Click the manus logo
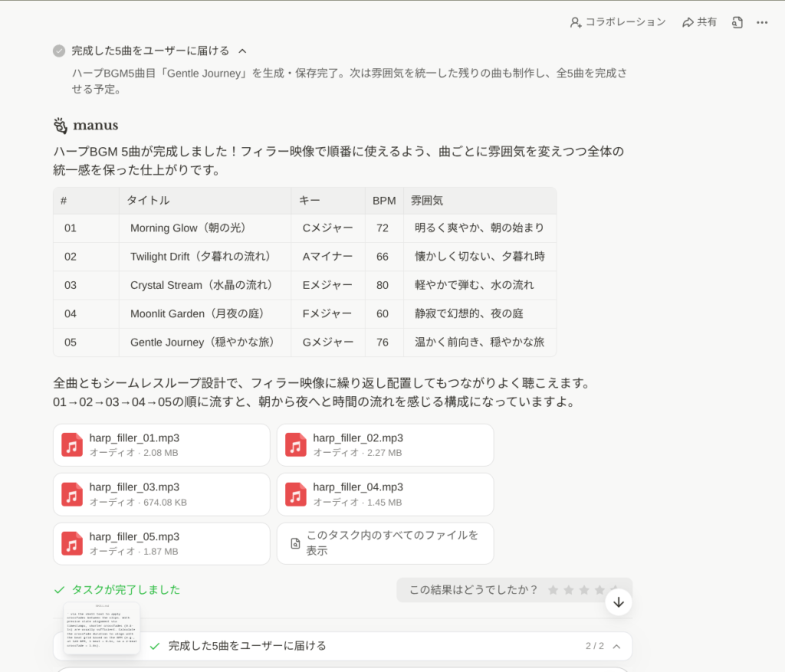This screenshot has height=672, width=785. point(86,125)
